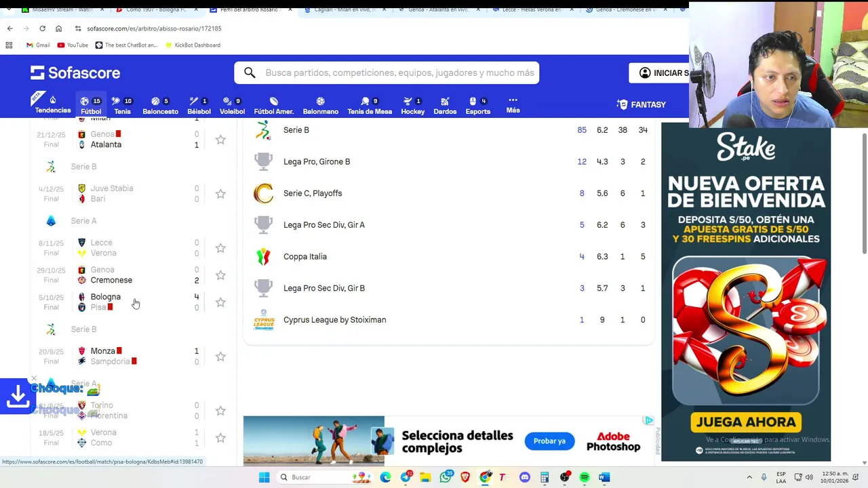Open Serie B competition row in table
This screenshot has width=868, height=488.
(449, 130)
